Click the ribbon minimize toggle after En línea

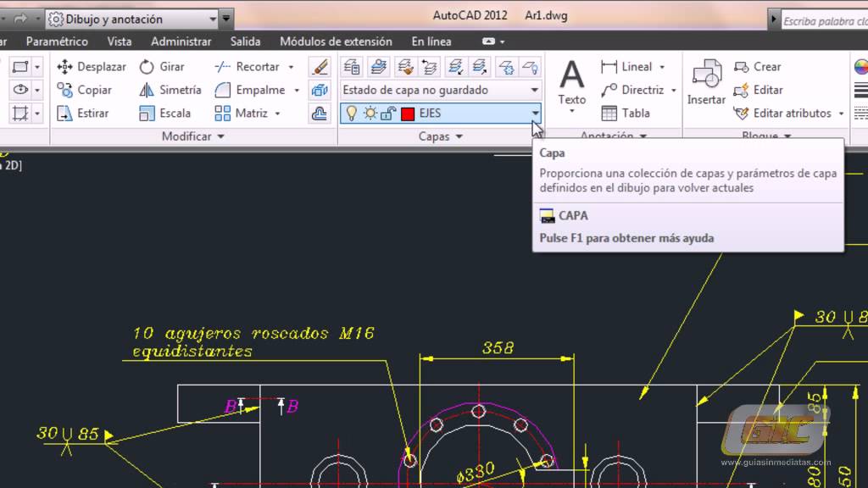tap(489, 42)
